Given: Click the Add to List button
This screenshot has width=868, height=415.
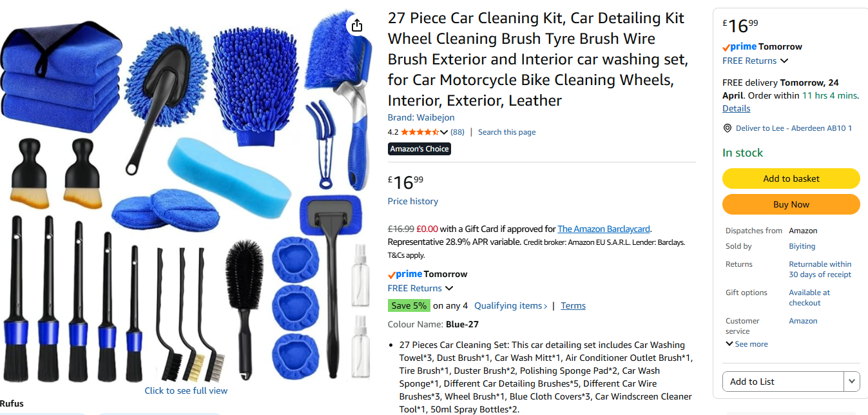Looking at the screenshot, I should 783,381.
